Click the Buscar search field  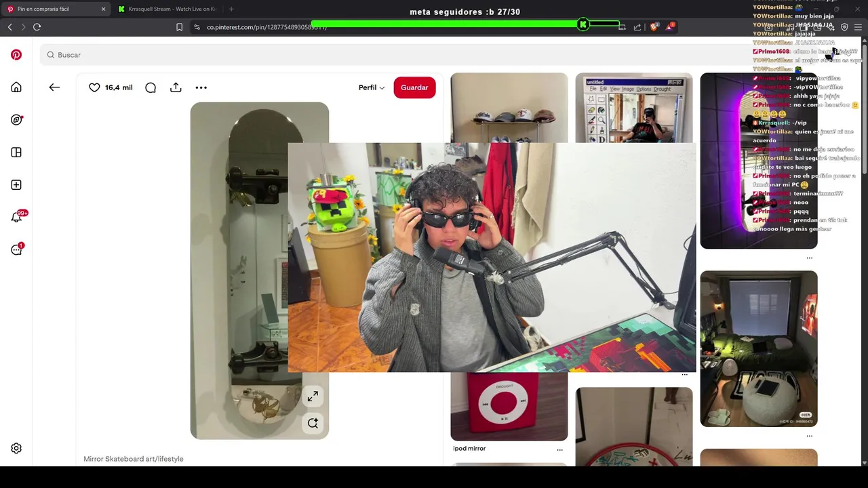pos(393,55)
